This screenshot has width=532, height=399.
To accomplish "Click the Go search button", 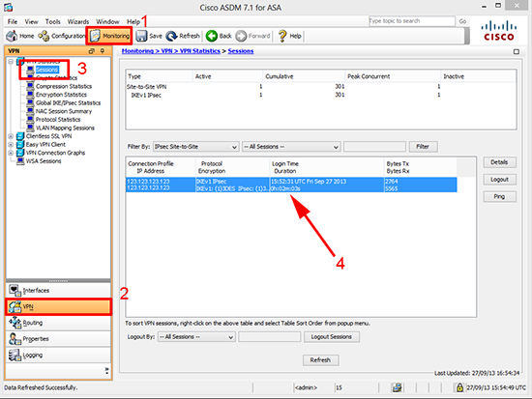I will coord(462,21).
